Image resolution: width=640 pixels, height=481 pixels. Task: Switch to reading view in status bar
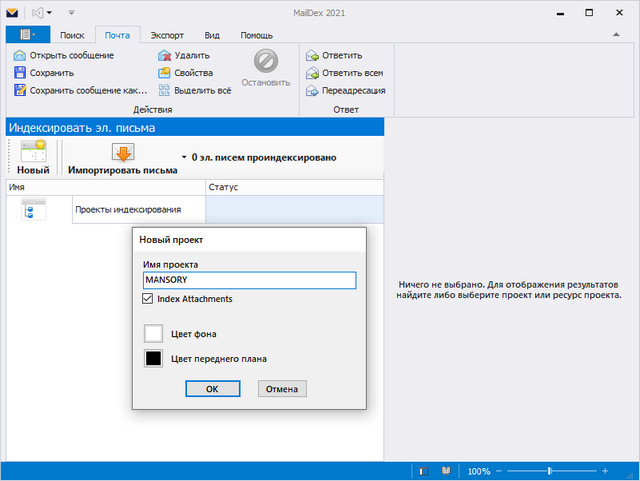click(x=446, y=471)
